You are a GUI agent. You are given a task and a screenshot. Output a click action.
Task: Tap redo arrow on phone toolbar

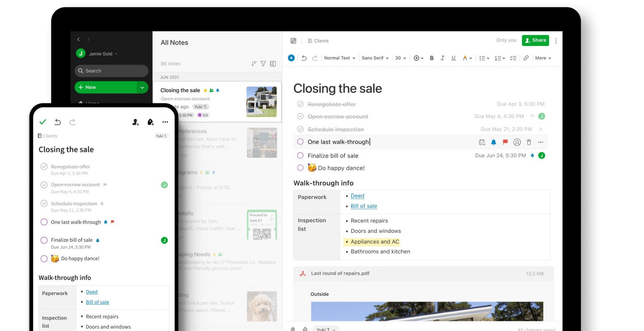click(x=72, y=122)
